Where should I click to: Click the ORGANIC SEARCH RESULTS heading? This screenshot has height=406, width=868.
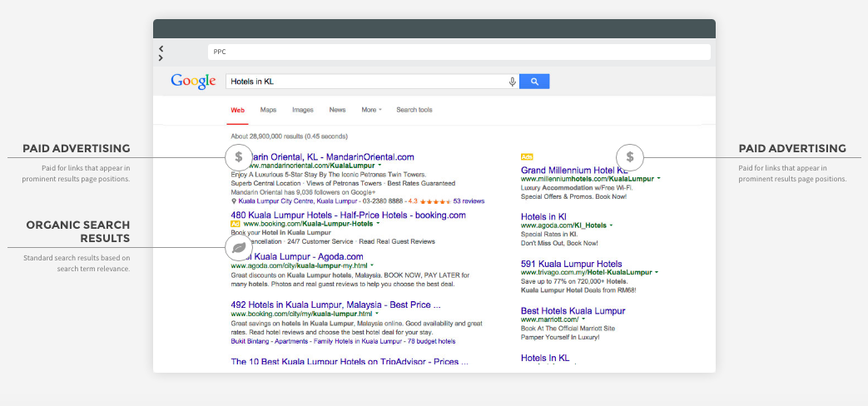pos(78,232)
